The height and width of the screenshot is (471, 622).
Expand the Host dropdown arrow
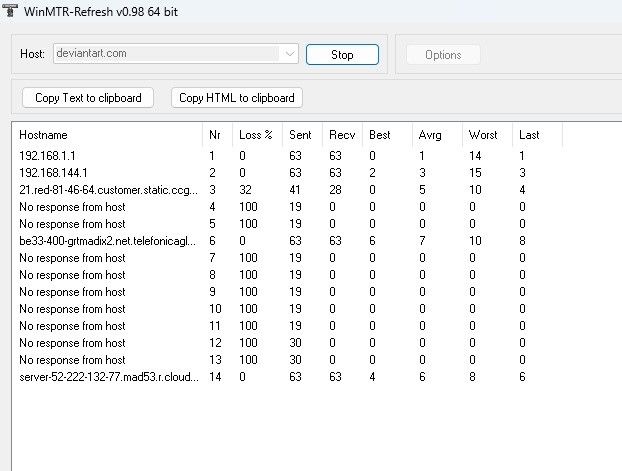[289, 54]
